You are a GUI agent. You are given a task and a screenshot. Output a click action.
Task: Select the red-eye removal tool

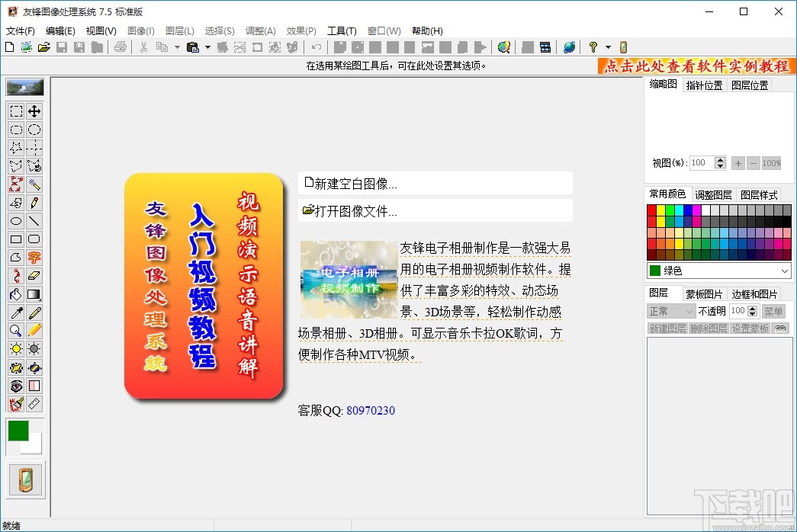(x=16, y=386)
